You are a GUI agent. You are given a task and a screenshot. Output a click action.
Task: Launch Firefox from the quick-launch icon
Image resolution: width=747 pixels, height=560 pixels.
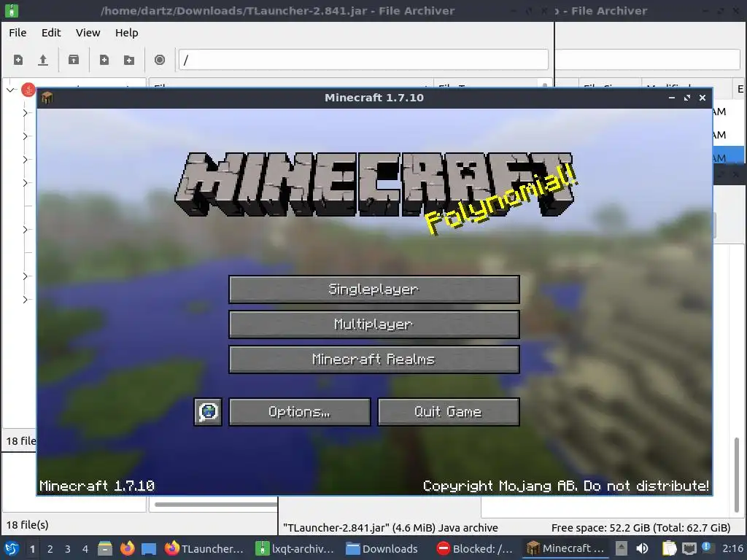coord(127,548)
